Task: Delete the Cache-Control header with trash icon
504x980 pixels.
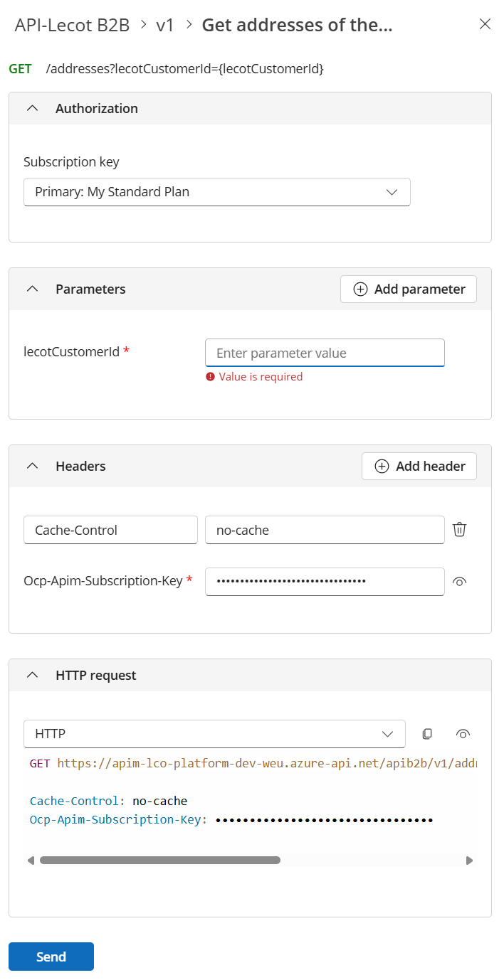Action: 460,530
